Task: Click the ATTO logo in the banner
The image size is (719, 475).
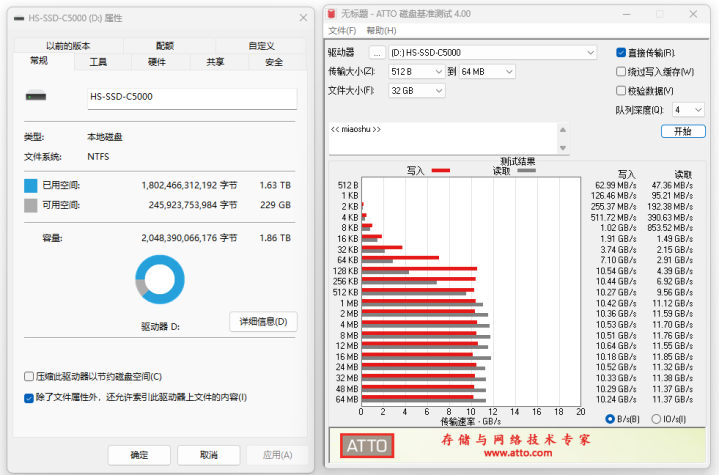Action: click(367, 446)
